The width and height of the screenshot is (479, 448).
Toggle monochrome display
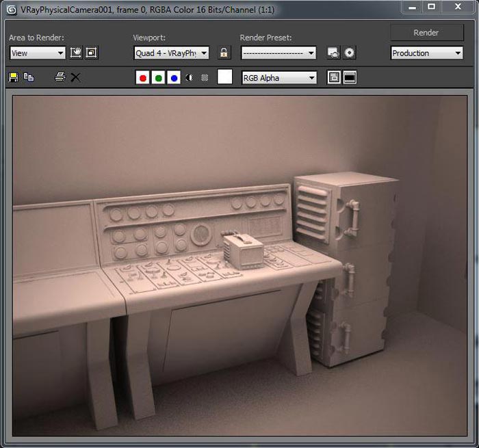click(205, 78)
